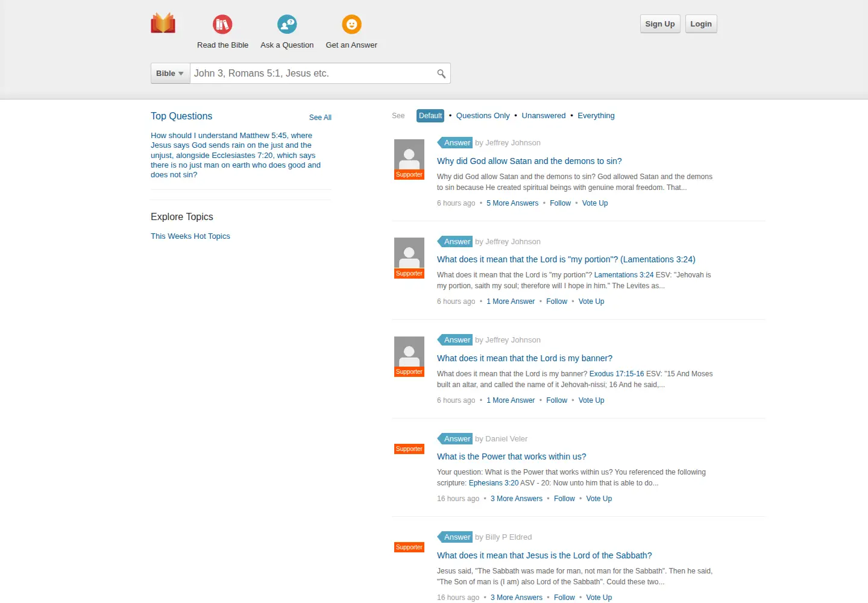Open the Ephesians 3:20 verse link
Screen dimensions: 868x603
(494, 483)
